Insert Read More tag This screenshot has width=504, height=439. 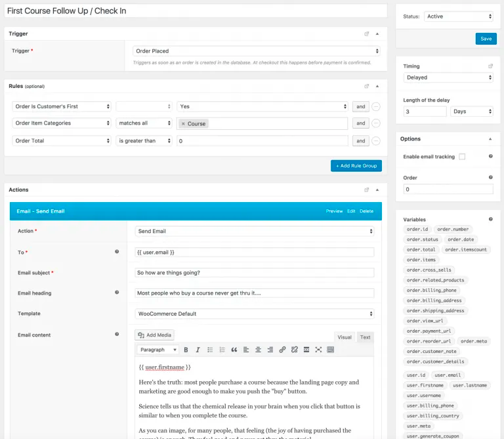(x=306, y=350)
